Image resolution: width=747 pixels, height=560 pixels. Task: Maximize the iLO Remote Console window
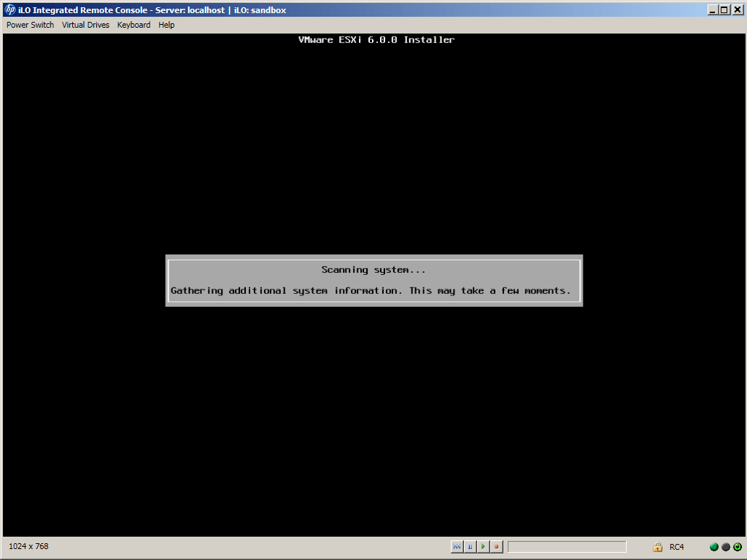724,10
